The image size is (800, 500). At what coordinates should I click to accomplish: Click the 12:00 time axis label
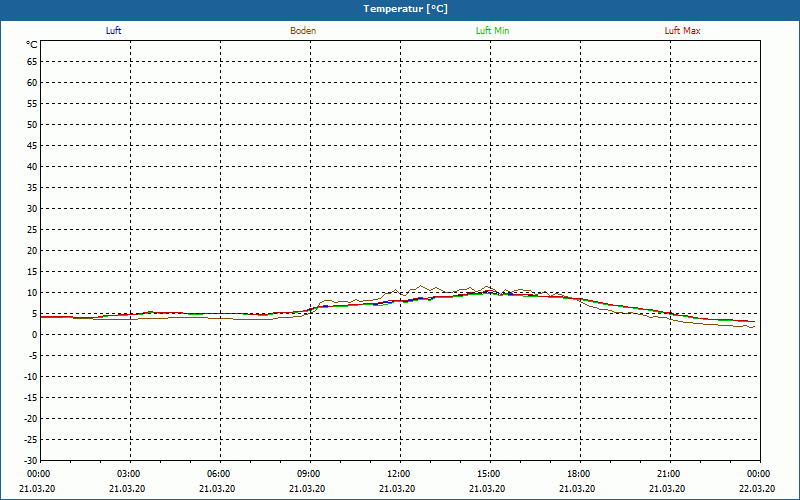click(398, 474)
